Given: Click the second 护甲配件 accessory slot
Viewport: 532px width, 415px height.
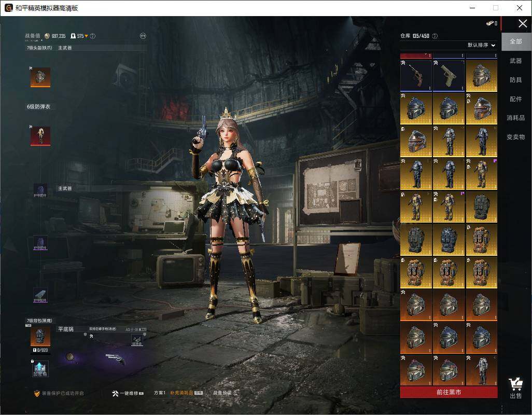Looking at the screenshot, I should [40, 243].
